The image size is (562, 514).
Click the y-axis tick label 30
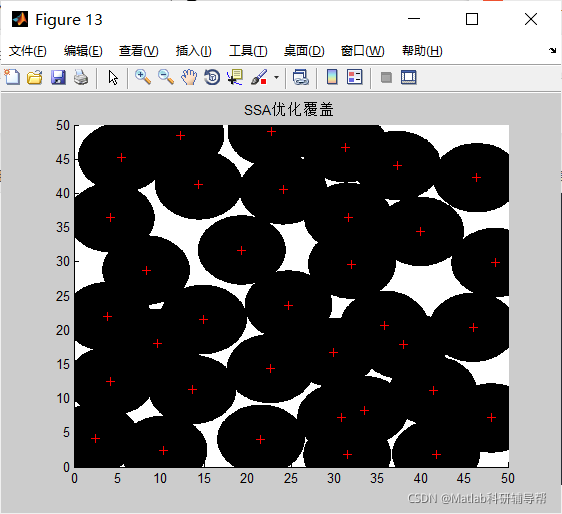click(x=63, y=261)
